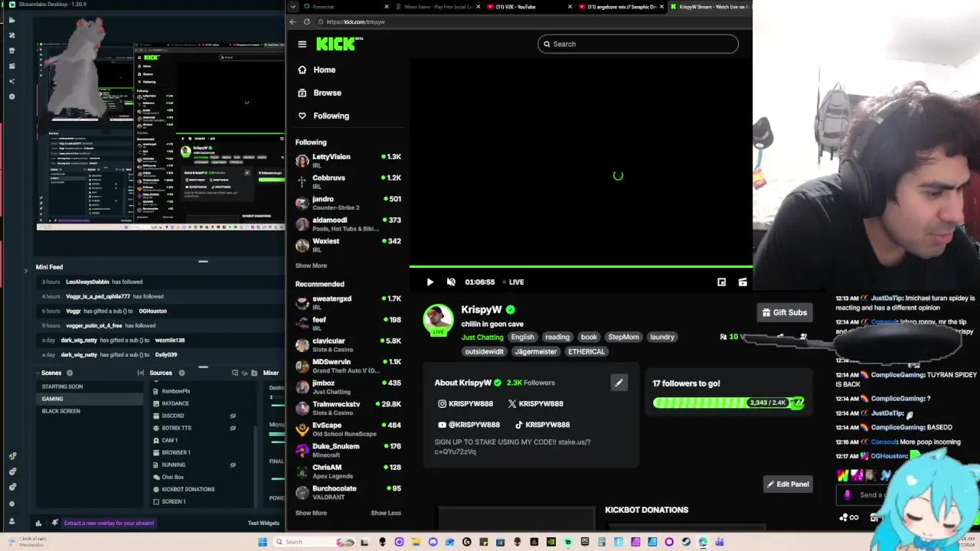Screen dimensions: 980x551
Task: Show more Recommended channels
Action: [311, 513]
